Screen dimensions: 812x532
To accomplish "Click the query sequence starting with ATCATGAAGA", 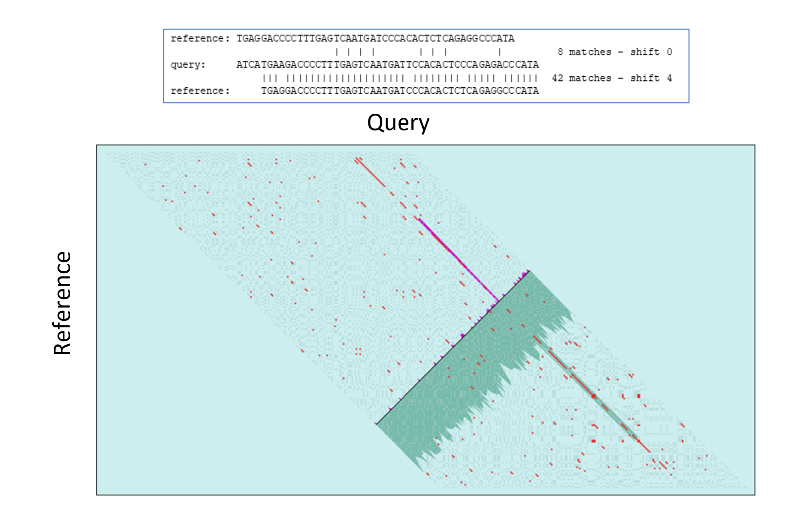I will click(387, 64).
